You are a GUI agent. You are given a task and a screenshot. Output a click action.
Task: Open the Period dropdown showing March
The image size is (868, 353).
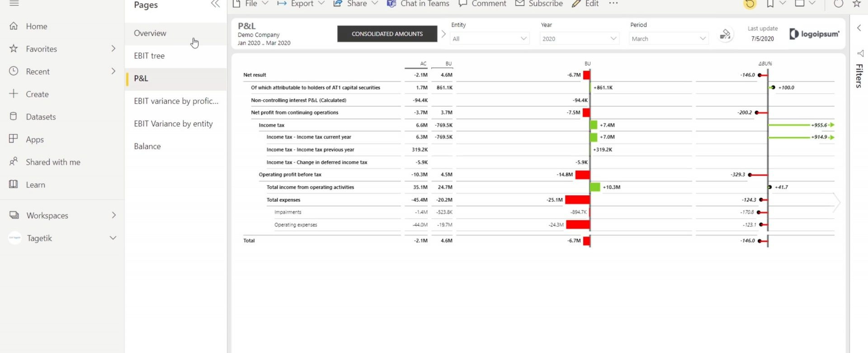click(x=669, y=38)
